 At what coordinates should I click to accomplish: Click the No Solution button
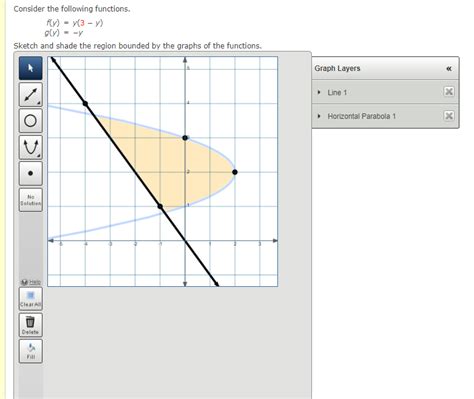(x=30, y=200)
